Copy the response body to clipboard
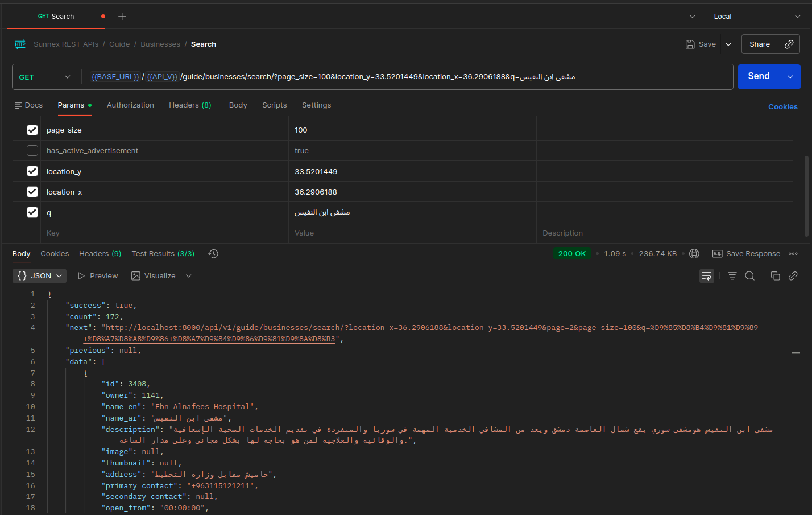Screen dimensions: 812x515 [x=775, y=276]
